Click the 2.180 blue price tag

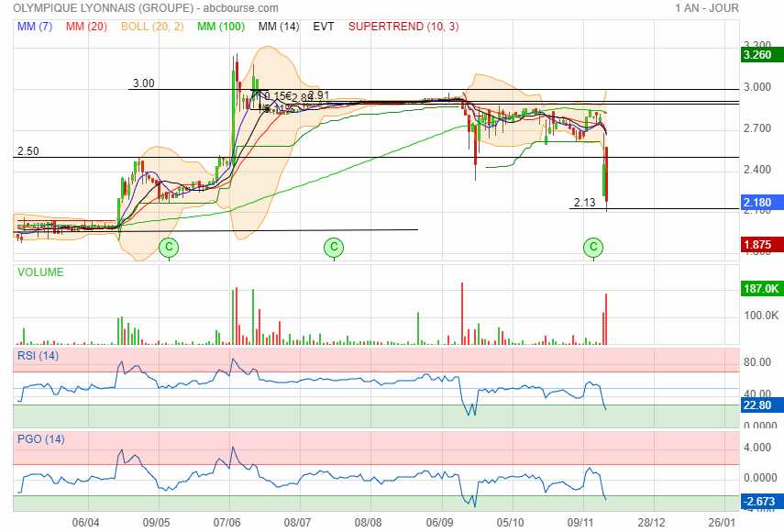[761, 203]
